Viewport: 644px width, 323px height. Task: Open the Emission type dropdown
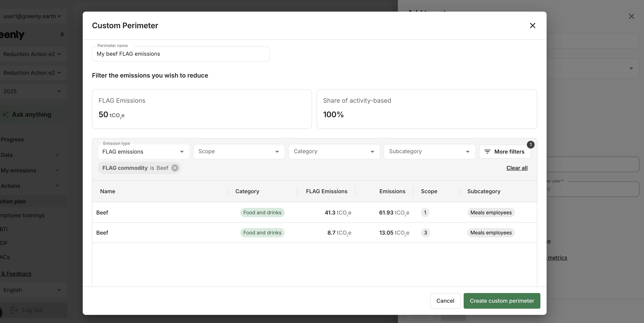click(144, 152)
